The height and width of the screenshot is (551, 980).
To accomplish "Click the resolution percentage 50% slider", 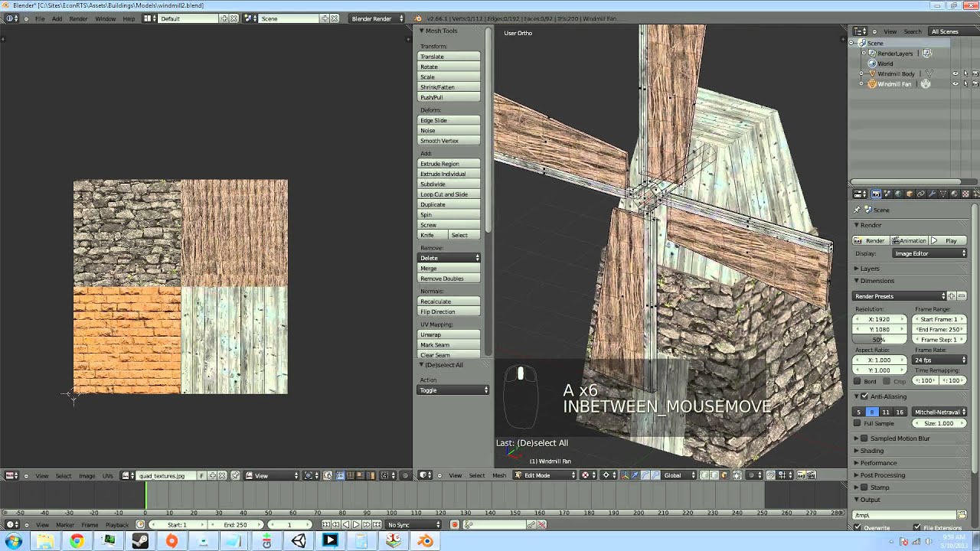I will coord(880,339).
